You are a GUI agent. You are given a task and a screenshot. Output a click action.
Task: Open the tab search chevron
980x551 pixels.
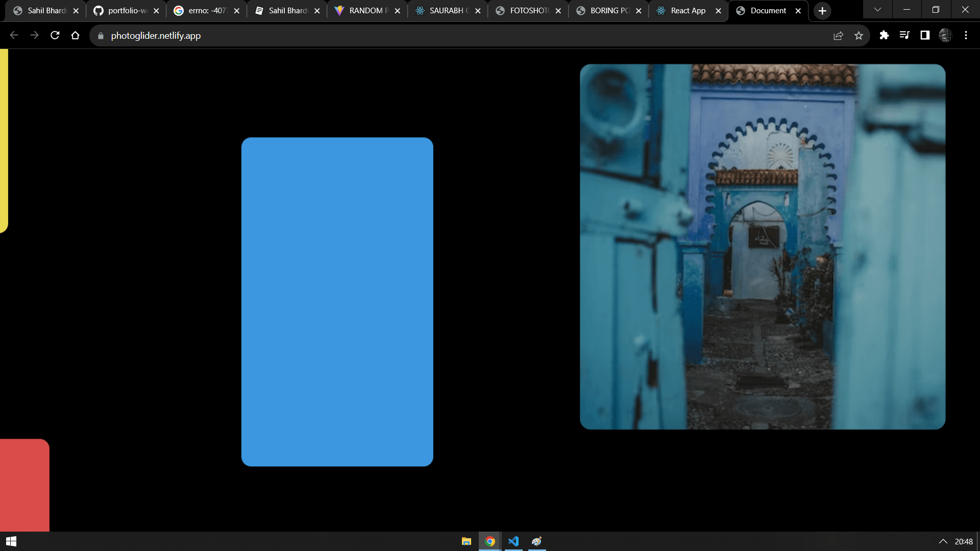(x=877, y=9)
